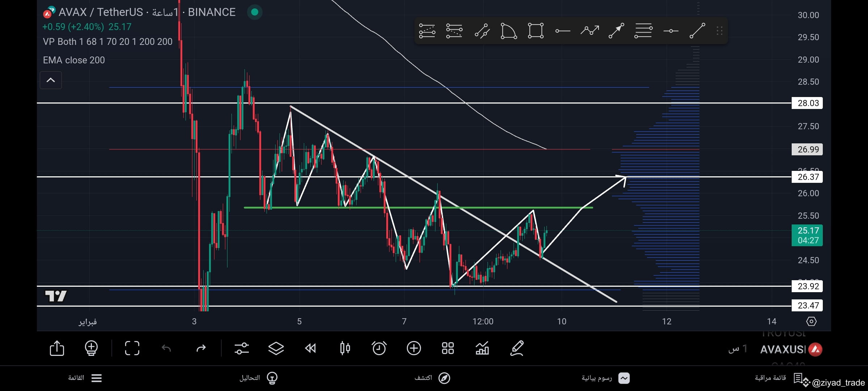
Task: Click the 26.37 price level label
Action: (x=807, y=177)
